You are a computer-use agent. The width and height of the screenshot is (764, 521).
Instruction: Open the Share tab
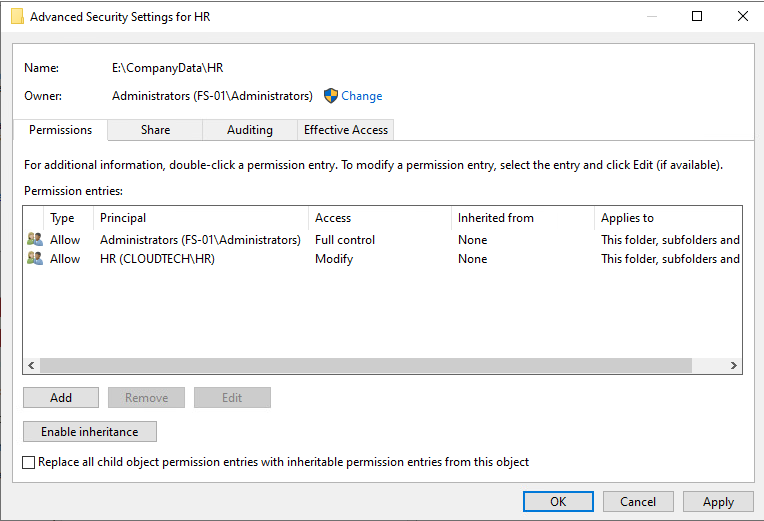[155, 130]
